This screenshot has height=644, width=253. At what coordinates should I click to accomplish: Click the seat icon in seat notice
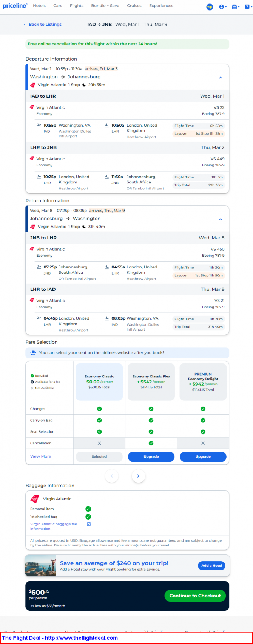(x=33, y=353)
